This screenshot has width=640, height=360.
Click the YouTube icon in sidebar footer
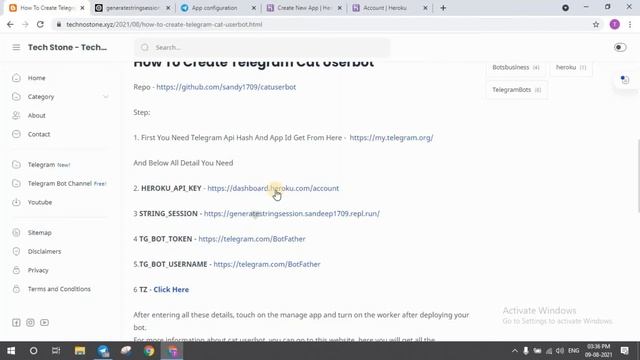pyautogui.click(x=44, y=323)
